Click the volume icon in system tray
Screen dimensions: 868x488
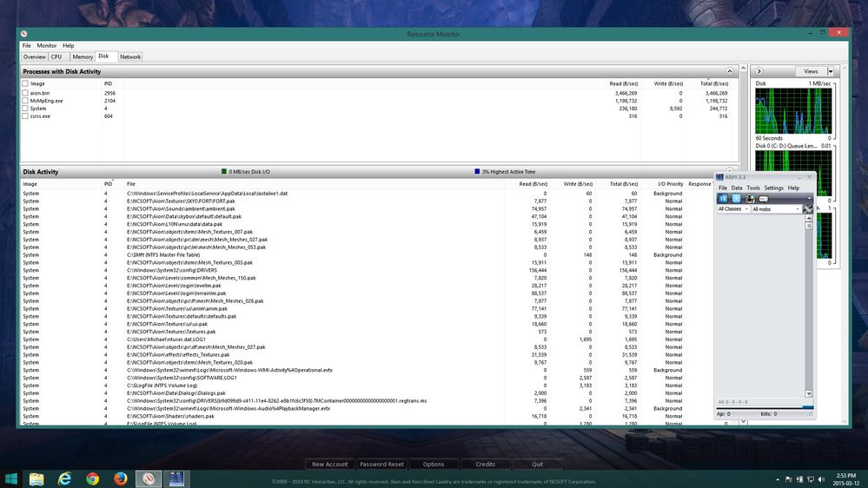pos(821,479)
